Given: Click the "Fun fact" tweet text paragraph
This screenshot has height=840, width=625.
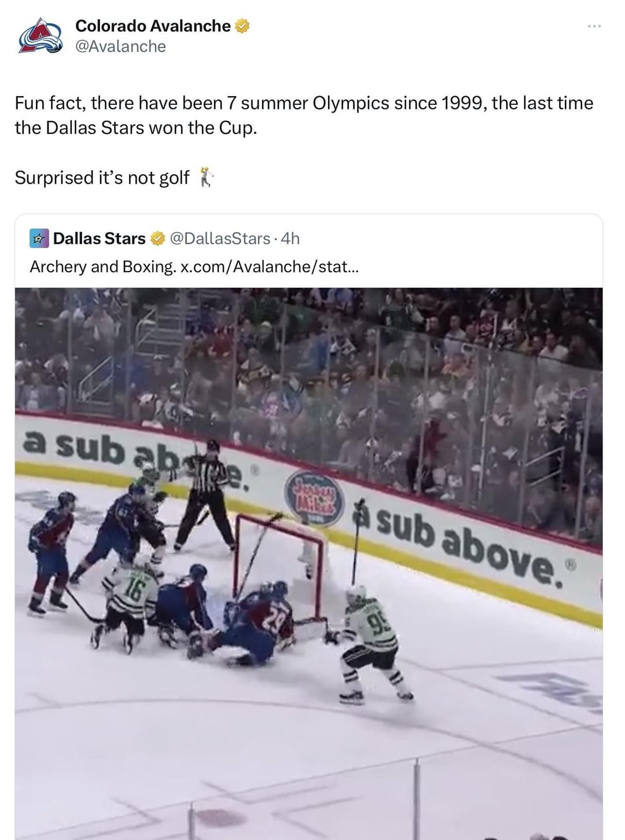Looking at the screenshot, I should [304, 115].
